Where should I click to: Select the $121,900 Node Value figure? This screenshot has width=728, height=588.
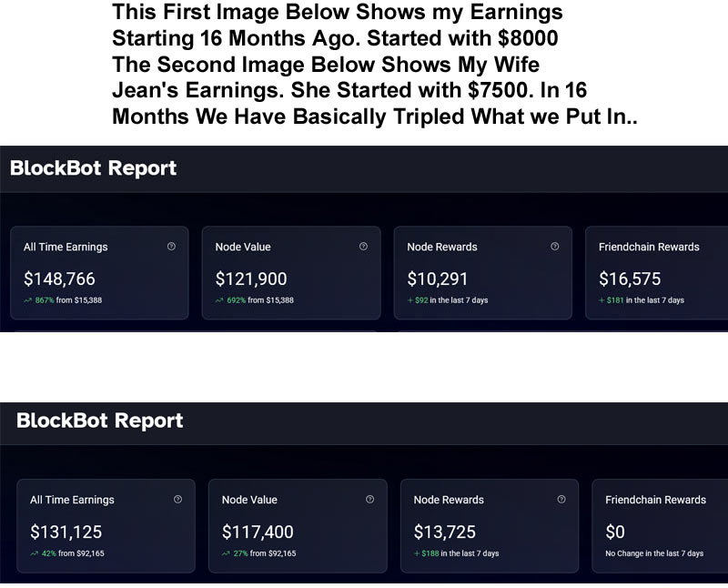[x=251, y=279]
